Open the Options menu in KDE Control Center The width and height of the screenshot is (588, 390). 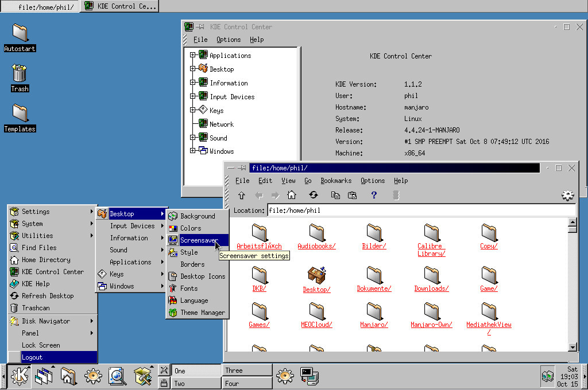[x=229, y=40]
